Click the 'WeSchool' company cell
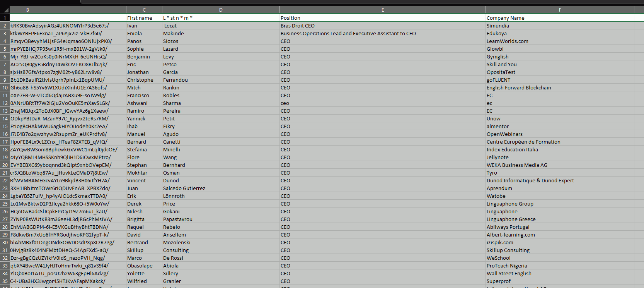Screen dimensions: 644x288 560,258
